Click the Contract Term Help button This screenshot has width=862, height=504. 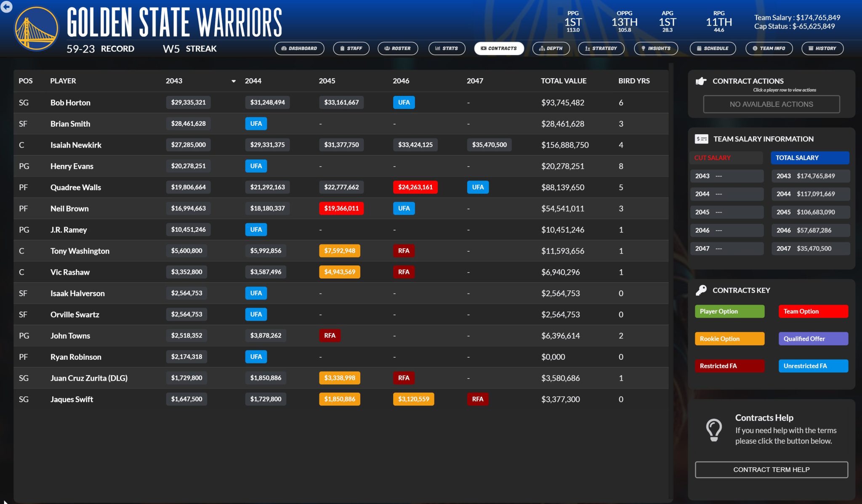[x=771, y=470]
